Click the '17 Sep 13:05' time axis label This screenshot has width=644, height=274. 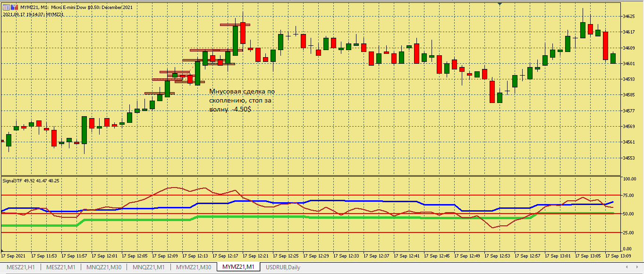point(588,256)
